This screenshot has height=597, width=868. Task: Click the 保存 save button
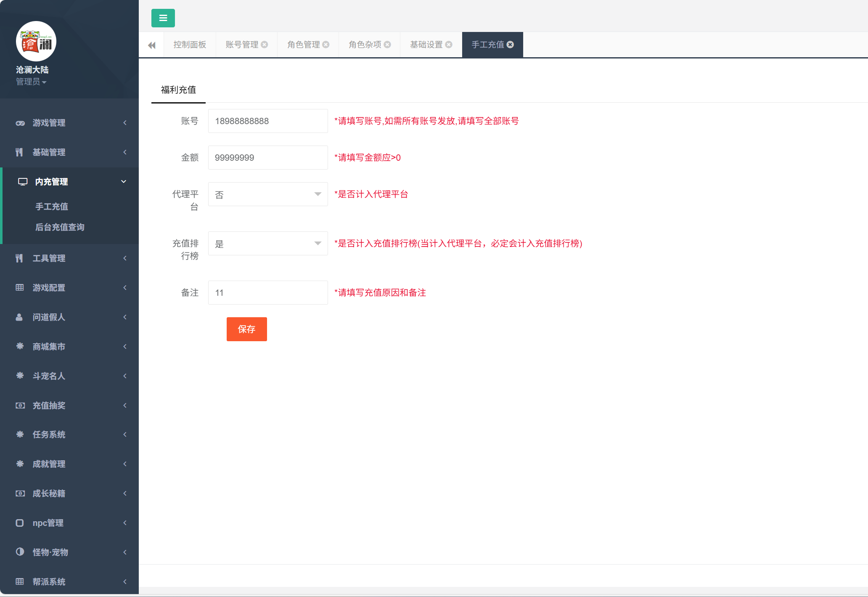pos(246,329)
